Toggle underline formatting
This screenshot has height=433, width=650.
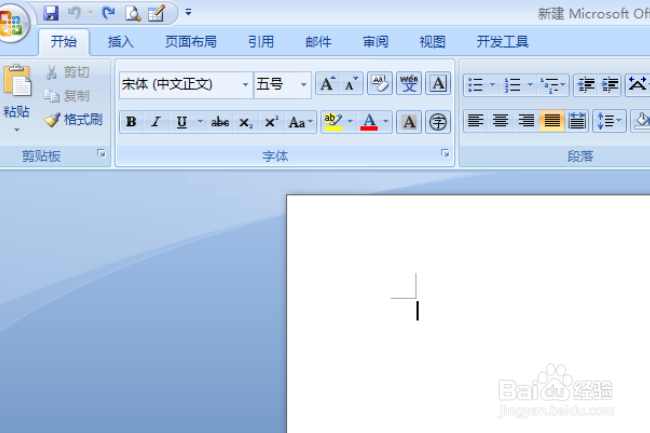[x=182, y=122]
